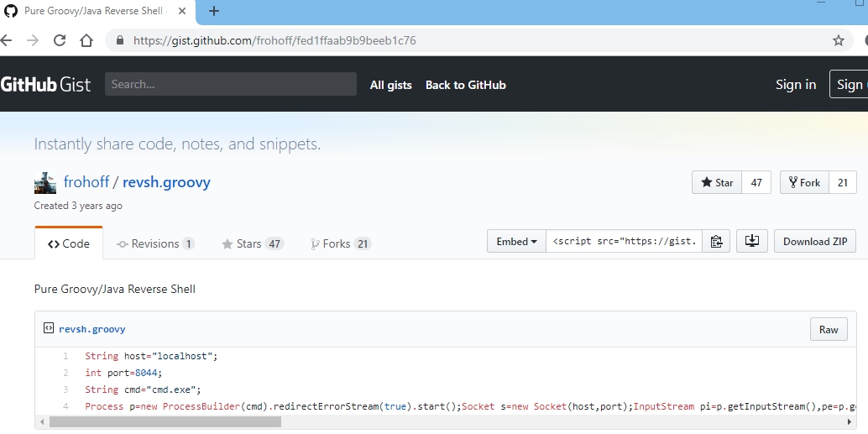This screenshot has width=868, height=434.
Task: Select the Pure Groovy/Java Reverse Shell browser tab
Action: click(97, 12)
